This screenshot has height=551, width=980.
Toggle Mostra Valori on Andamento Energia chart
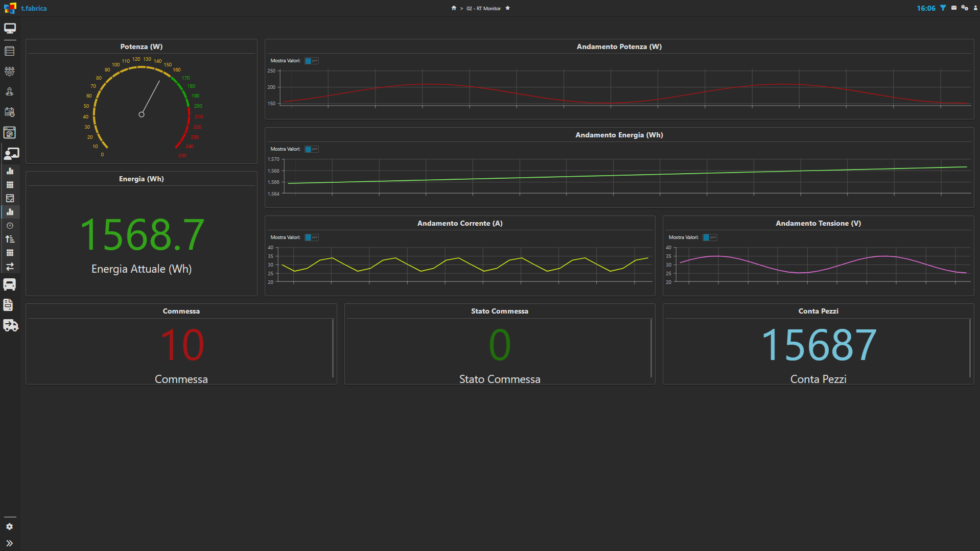pos(311,149)
